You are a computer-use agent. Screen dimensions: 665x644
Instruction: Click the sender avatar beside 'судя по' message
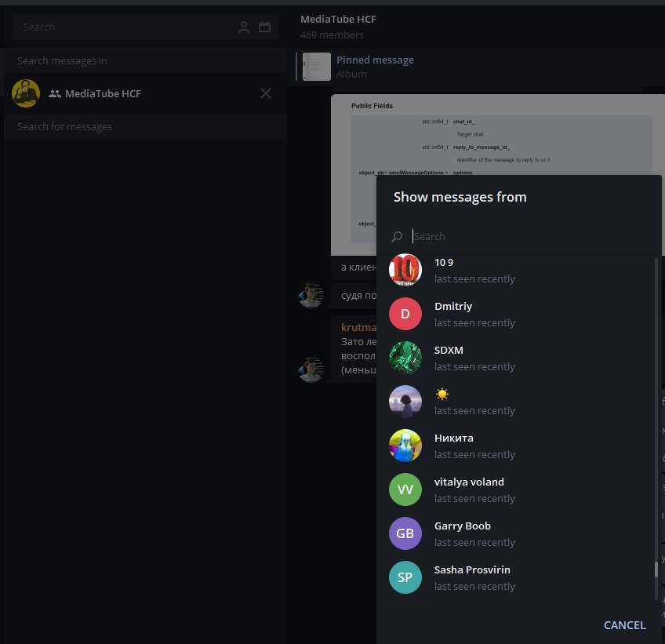coord(311,295)
